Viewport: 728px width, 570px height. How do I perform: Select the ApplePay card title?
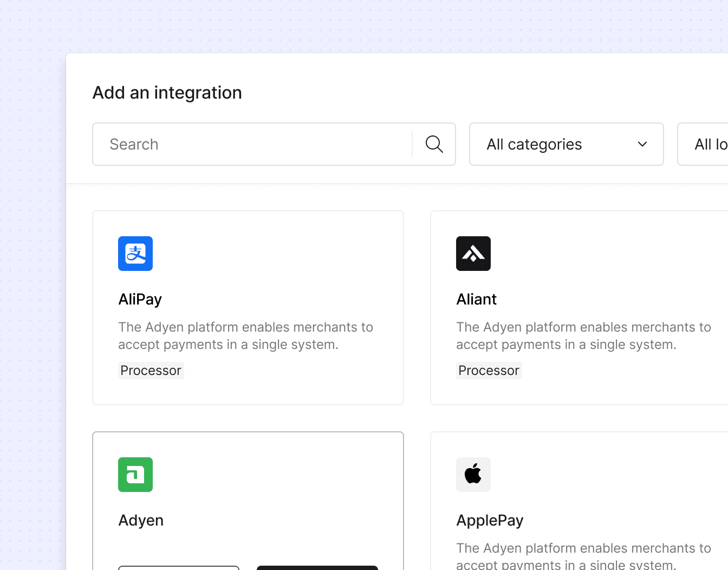pyautogui.click(x=490, y=521)
